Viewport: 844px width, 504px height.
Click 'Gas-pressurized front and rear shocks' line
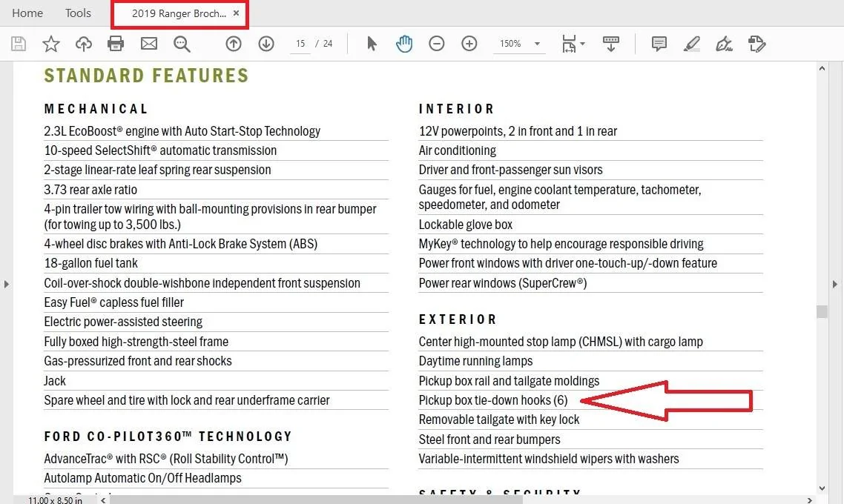(138, 361)
